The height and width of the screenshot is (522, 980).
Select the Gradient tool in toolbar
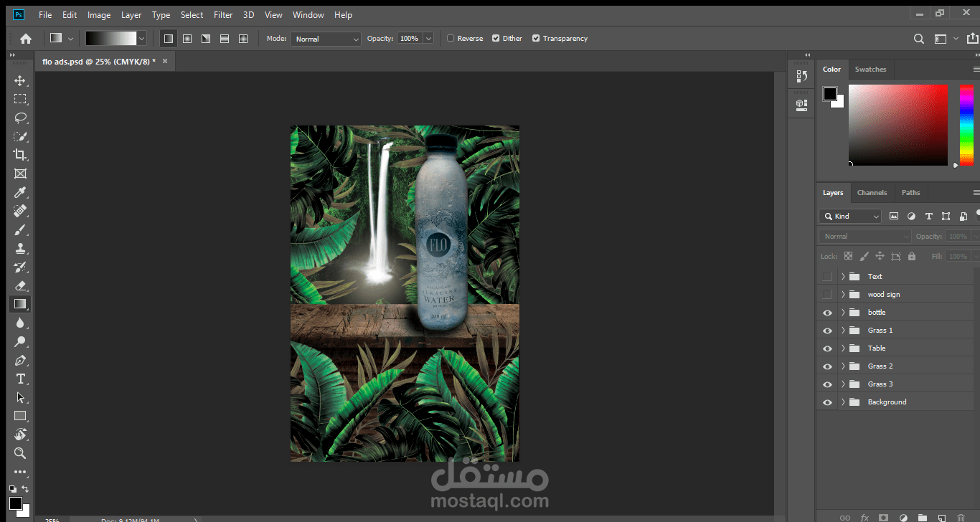(20, 304)
